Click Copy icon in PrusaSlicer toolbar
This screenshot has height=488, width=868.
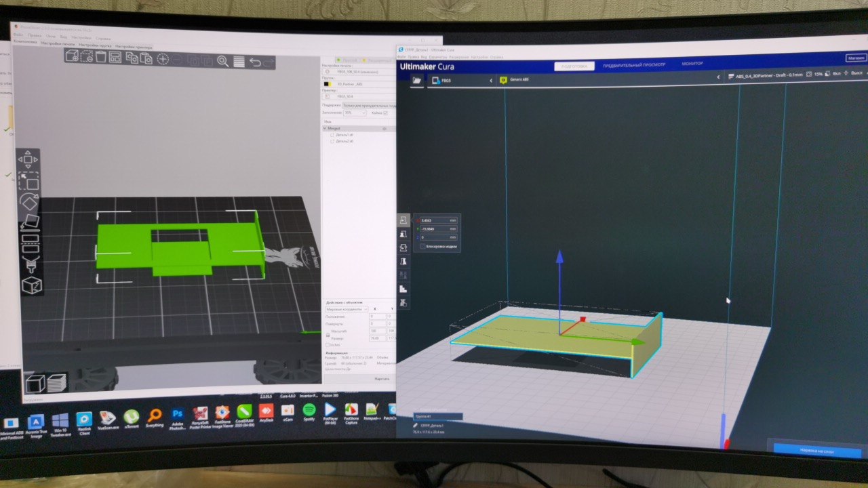[x=132, y=58]
